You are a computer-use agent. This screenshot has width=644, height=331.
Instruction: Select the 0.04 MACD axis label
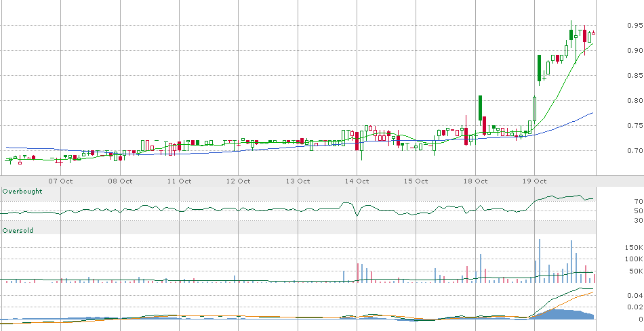[x=635, y=295]
